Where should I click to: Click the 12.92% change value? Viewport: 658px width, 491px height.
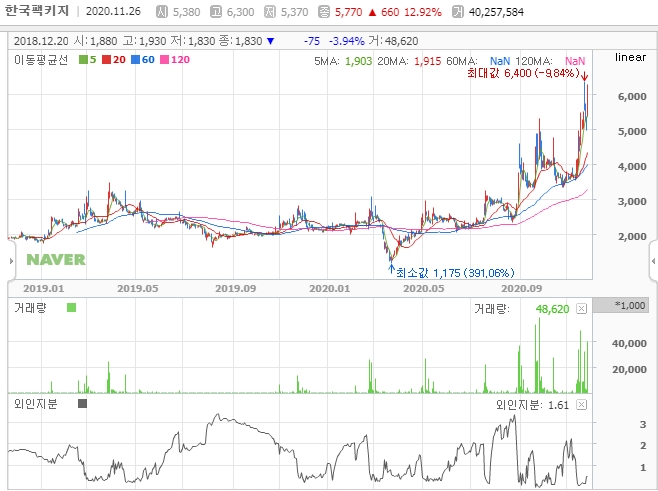423,12
